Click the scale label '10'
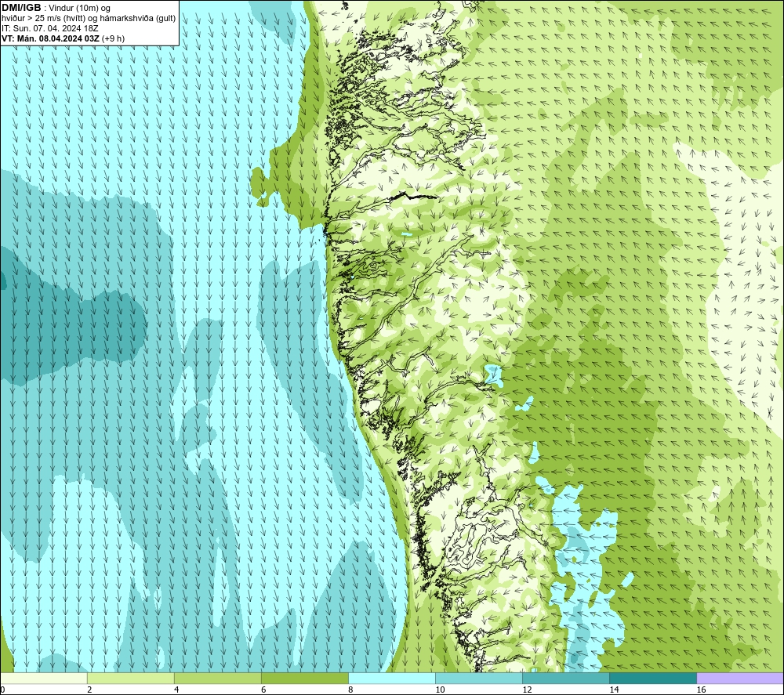Viewport: 784px width, 695px height. pyautogui.click(x=440, y=690)
